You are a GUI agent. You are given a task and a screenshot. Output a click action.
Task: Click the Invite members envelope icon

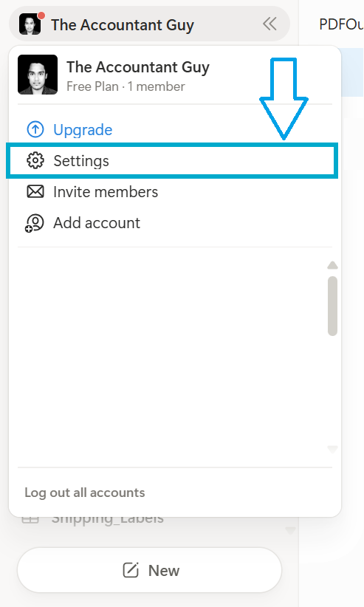35,191
